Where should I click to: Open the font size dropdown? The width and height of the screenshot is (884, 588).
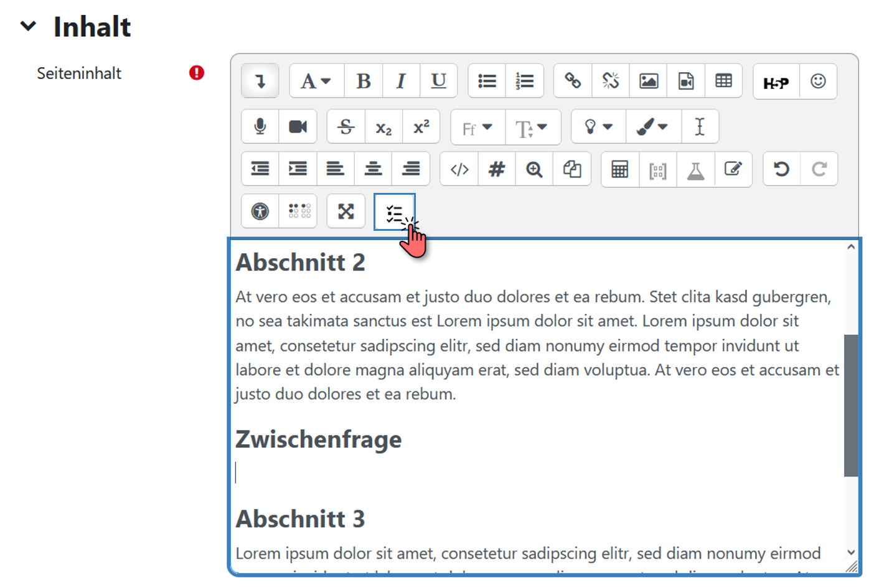click(531, 128)
